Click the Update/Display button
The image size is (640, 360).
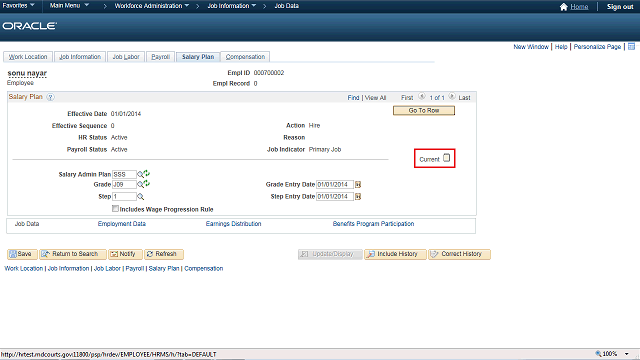click(330, 254)
